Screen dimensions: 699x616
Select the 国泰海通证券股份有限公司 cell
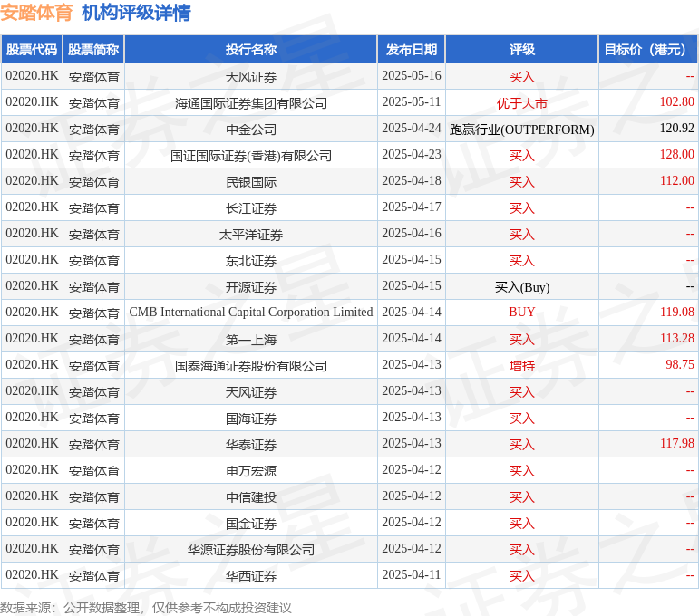[x=251, y=366]
